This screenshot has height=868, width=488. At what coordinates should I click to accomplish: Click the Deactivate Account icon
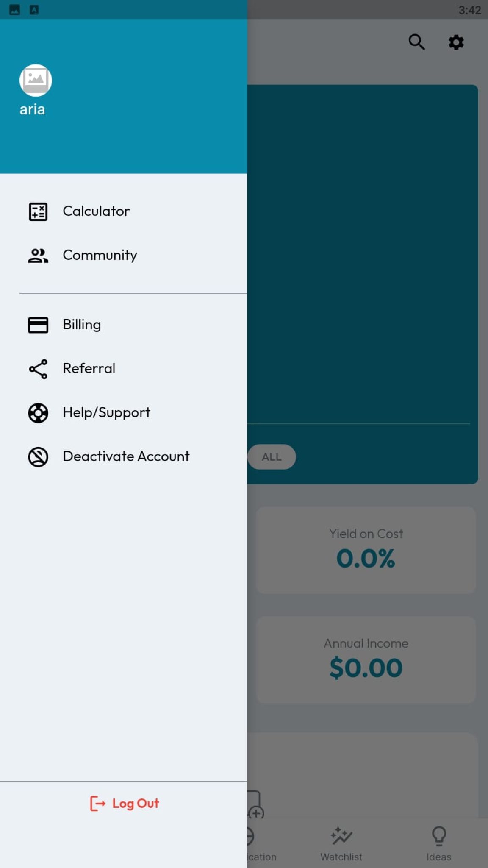pyautogui.click(x=37, y=456)
